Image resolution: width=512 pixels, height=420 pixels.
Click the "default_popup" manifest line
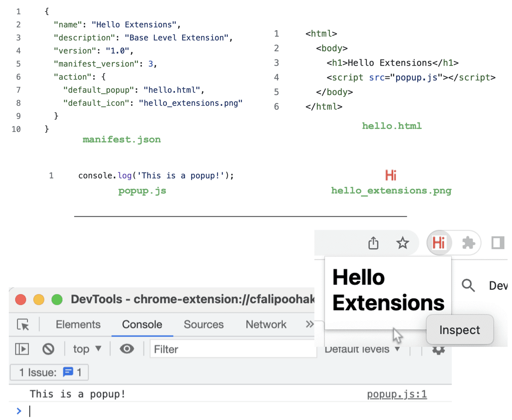tap(134, 90)
